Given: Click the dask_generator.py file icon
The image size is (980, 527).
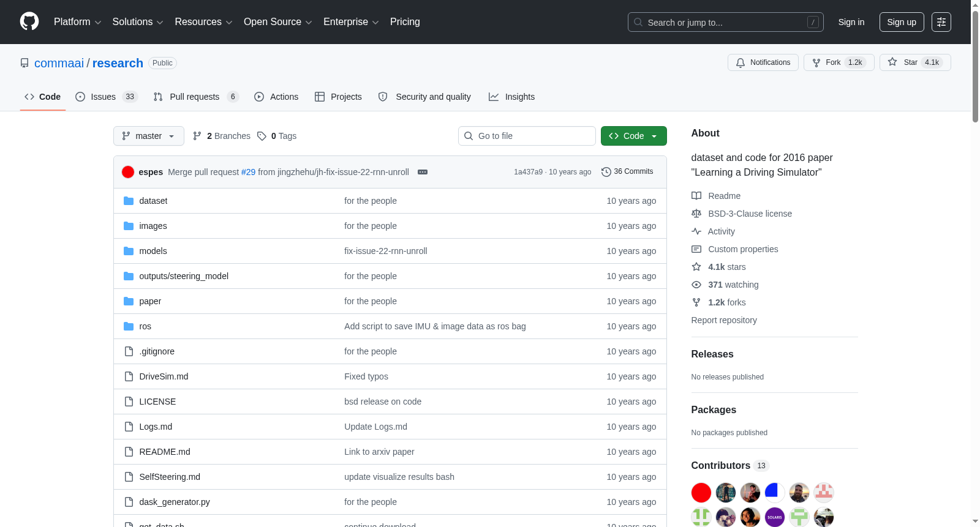Looking at the screenshot, I should 129,502.
